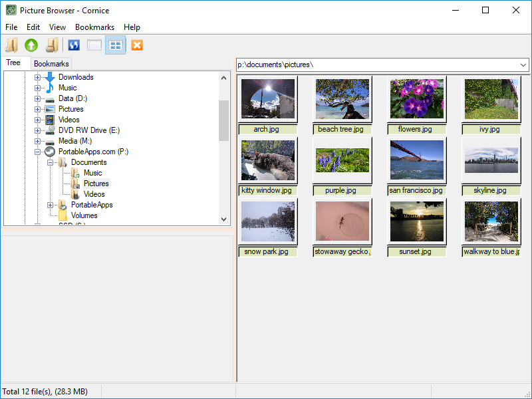Click the third toolbar folder icon
The height and width of the screenshot is (399, 532).
(x=52, y=45)
